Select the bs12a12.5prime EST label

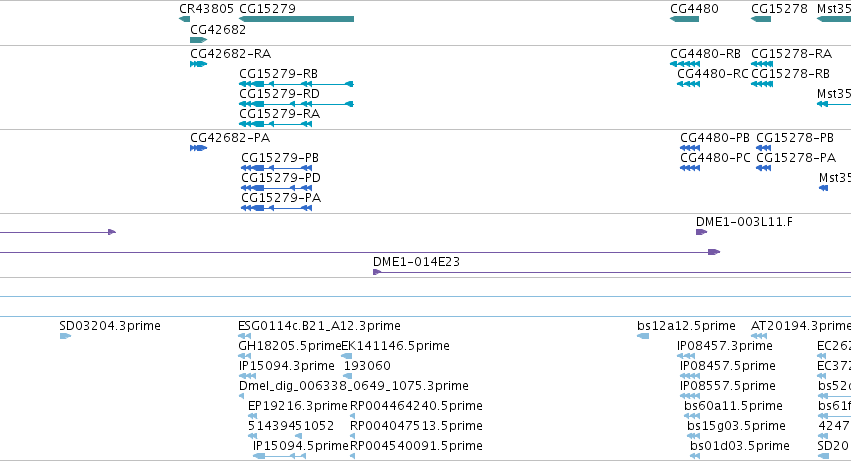[686, 326]
